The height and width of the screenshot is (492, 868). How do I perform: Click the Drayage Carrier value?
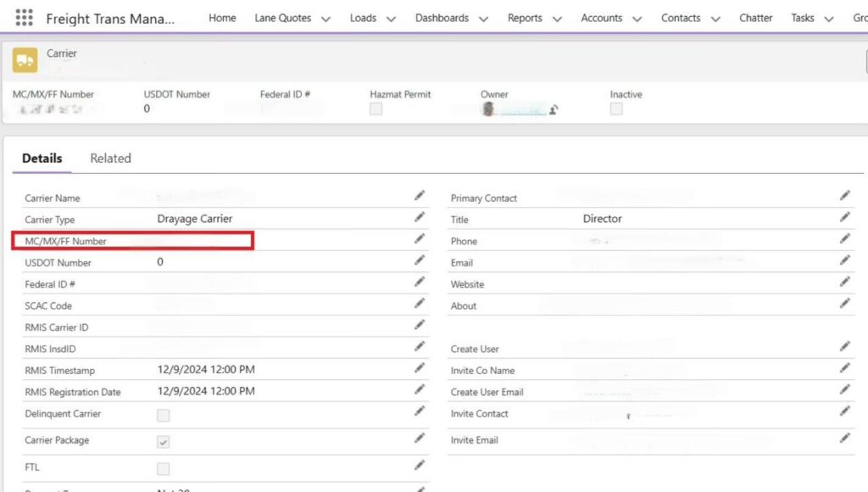point(195,218)
